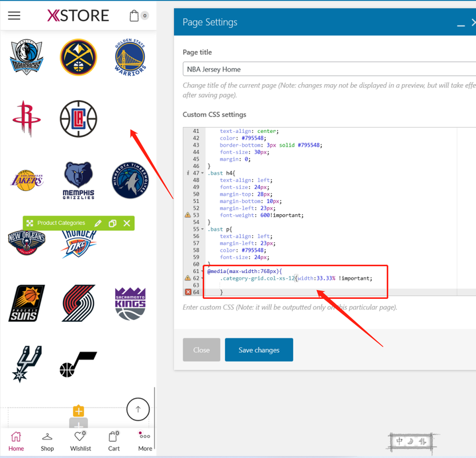This screenshot has height=458, width=476.
Task: Duplicate Product Categories element with copy icon
Action: click(112, 223)
